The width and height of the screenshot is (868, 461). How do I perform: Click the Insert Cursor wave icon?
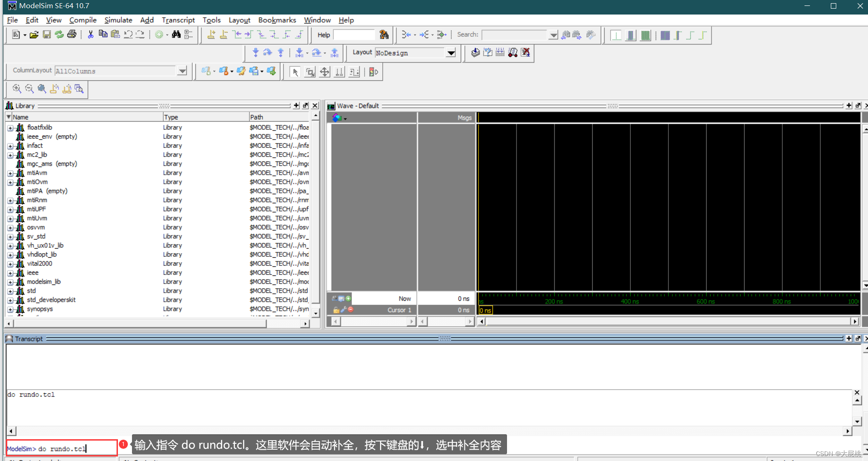click(211, 34)
